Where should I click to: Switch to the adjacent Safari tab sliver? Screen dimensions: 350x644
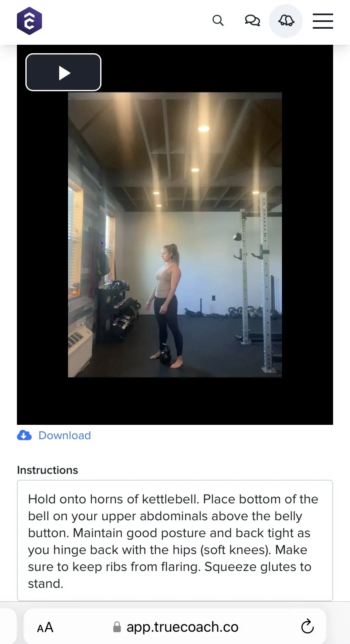8,627
